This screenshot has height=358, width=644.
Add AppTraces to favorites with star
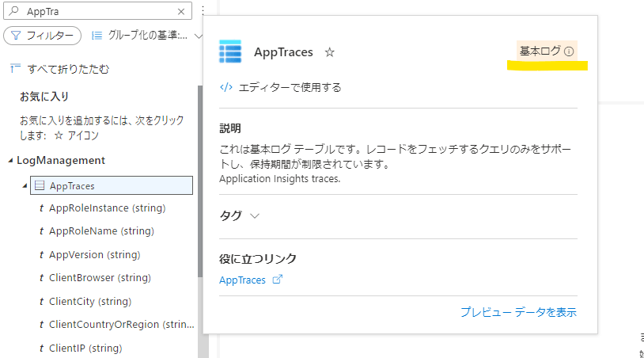click(329, 52)
